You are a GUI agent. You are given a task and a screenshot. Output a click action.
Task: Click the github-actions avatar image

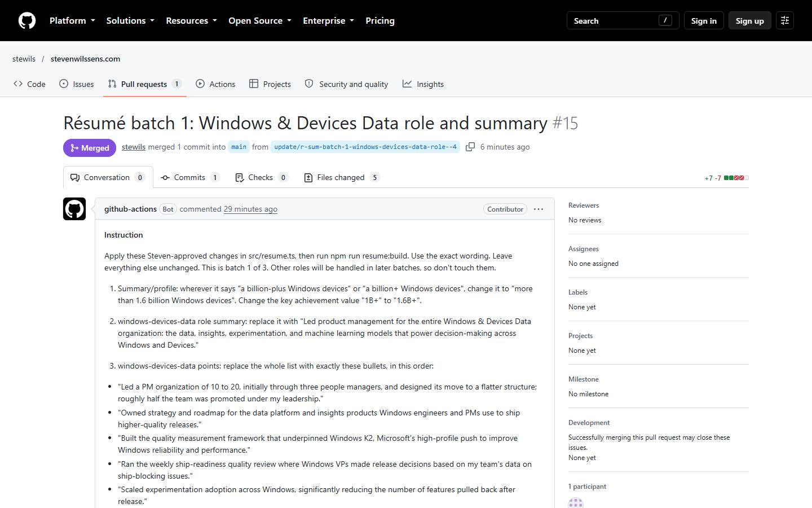74,209
